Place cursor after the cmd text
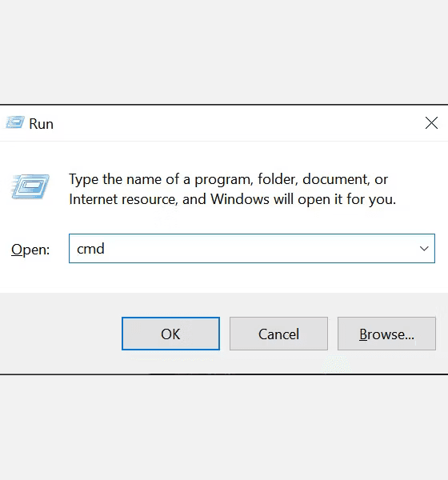 click(x=106, y=249)
